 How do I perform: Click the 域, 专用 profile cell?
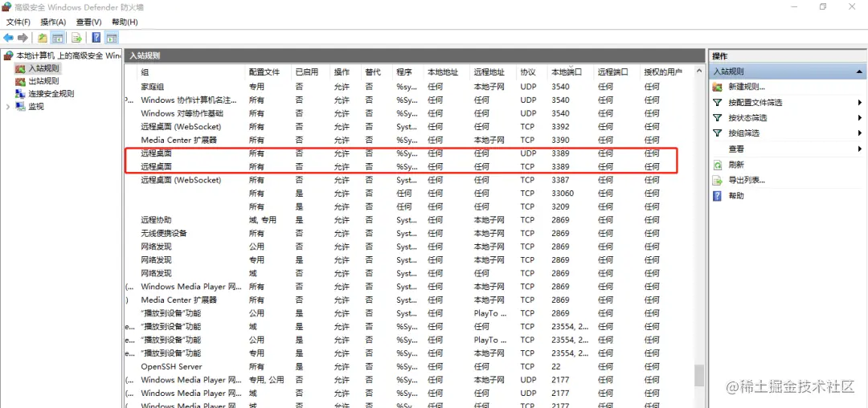pos(262,219)
